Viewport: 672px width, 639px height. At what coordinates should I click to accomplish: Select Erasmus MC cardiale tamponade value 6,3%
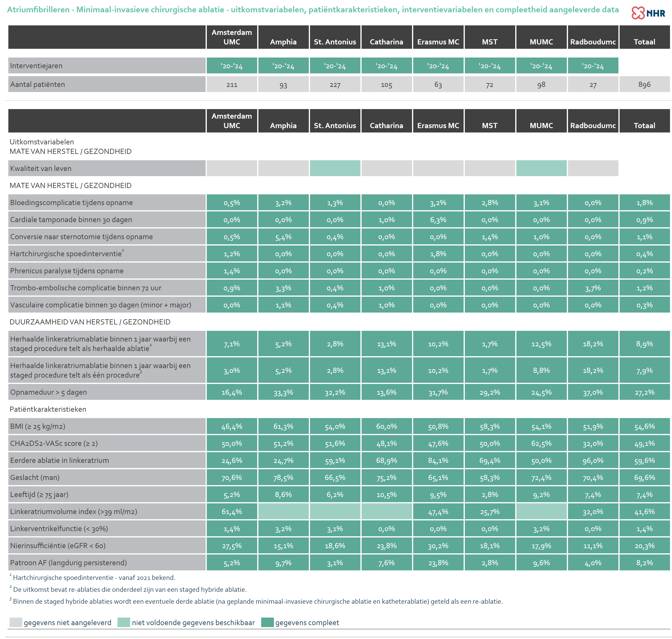tap(438, 220)
